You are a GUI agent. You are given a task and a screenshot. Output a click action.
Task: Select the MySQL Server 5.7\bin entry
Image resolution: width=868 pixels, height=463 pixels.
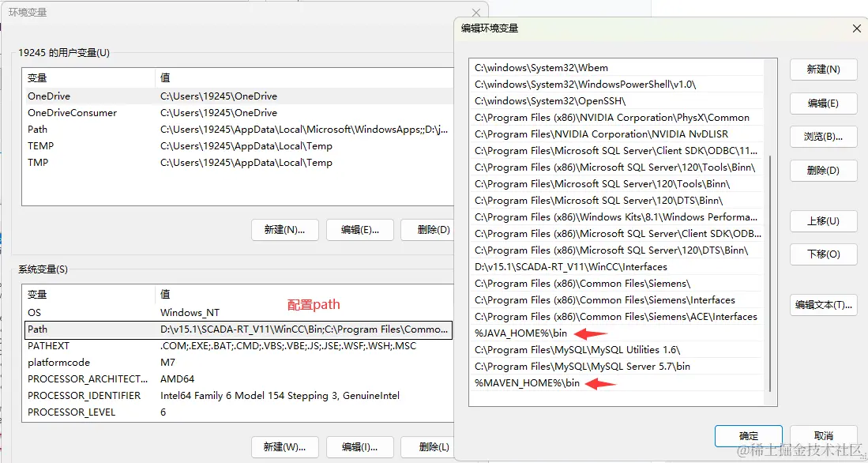pos(616,367)
